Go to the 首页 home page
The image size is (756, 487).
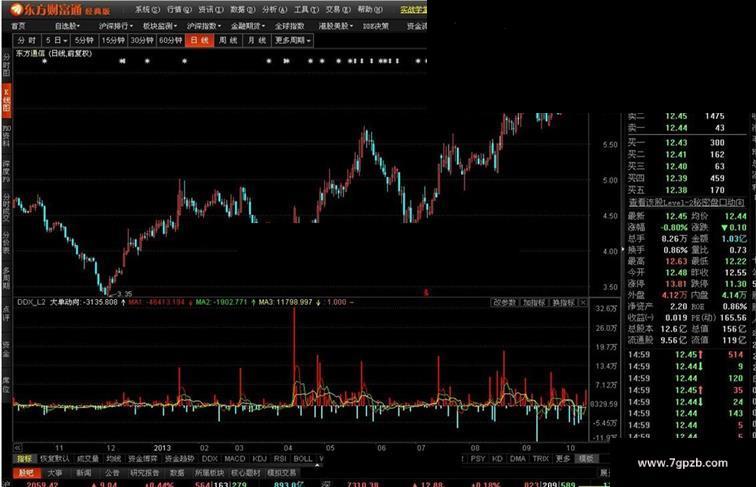[x=19, y=26]
